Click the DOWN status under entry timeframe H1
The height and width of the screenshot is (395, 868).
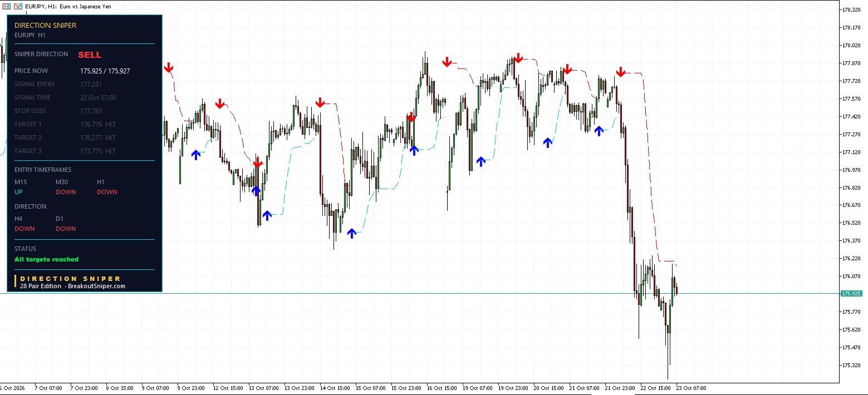[x=107, y=192]
